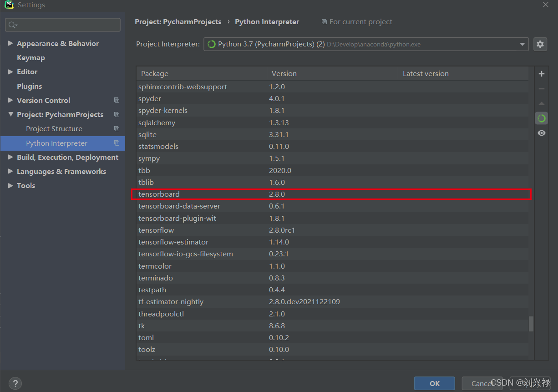The height and width of the screenshot is (392, 558).
Task: Select the tk package row
Action: click(332, 326)
